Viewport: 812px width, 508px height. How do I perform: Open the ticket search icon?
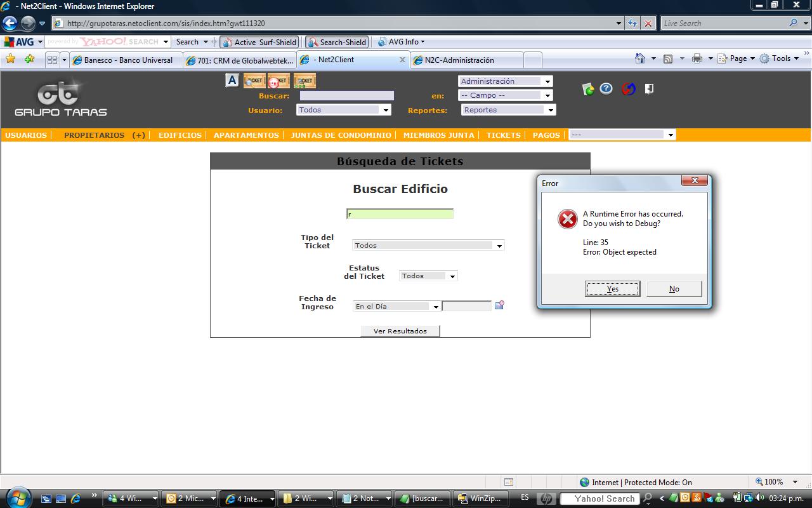(254, 81)
